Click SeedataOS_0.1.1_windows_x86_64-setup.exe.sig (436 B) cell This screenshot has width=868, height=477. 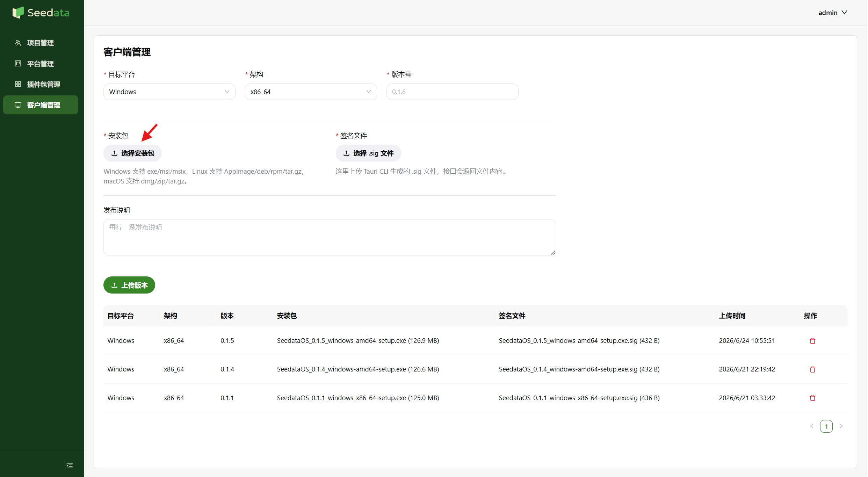pyautogui.click(x=579, y=398)
